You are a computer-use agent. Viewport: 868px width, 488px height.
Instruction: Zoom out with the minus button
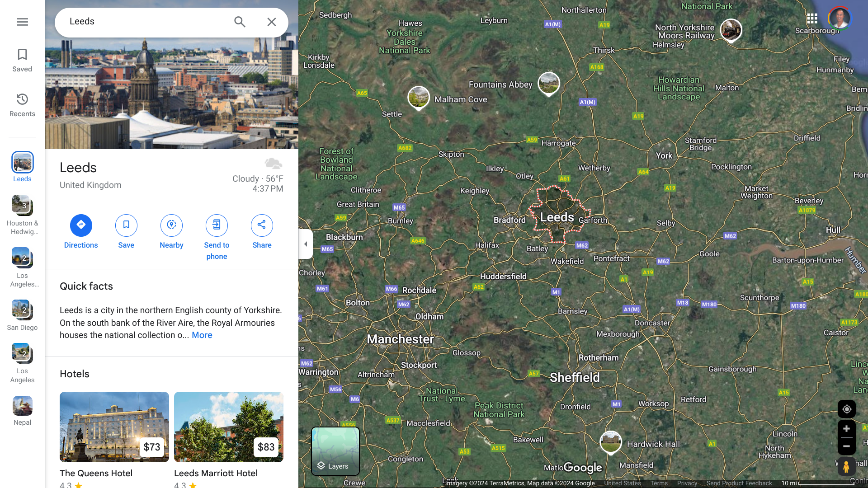click(x=846, y=446)
